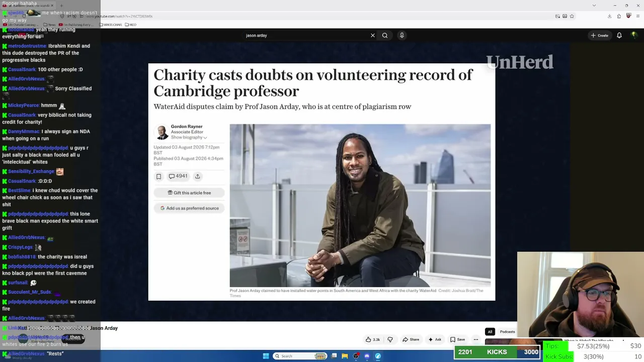Save the video to a playlist
Screen dimensions: 644x362
457,339
